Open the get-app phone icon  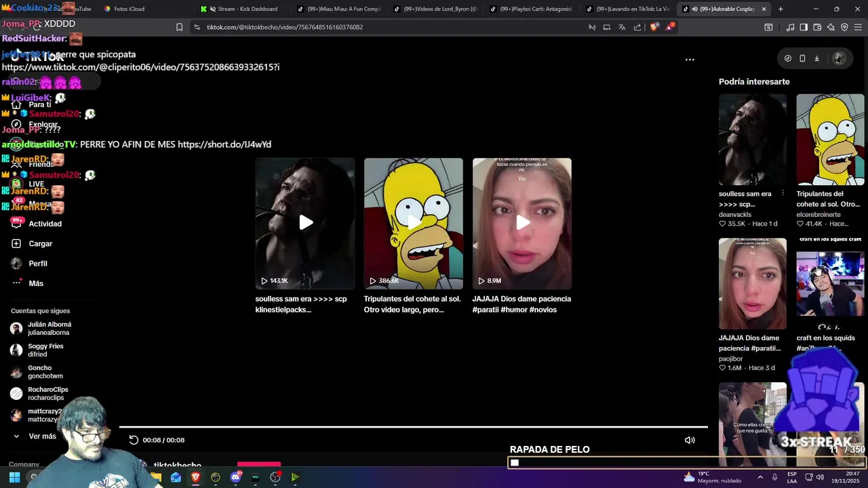tap(802, 58)
